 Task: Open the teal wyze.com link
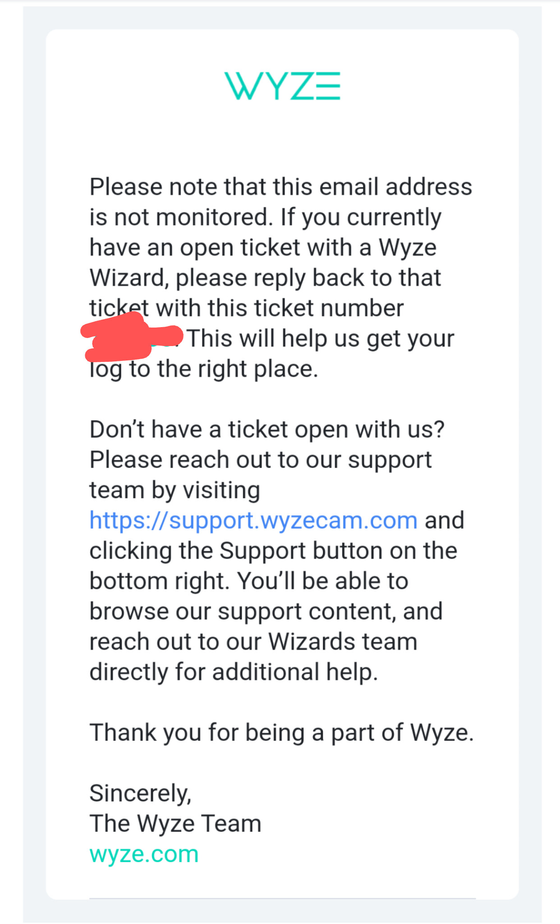144,854
